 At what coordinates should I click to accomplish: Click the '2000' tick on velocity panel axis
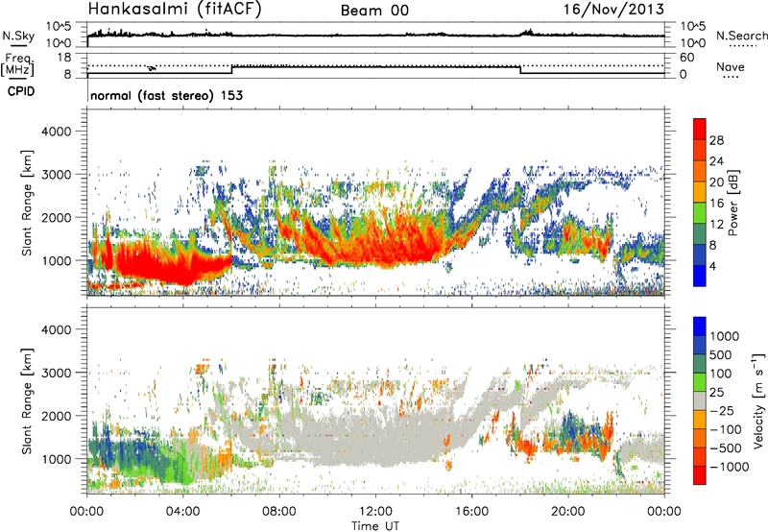pos(56,416)
